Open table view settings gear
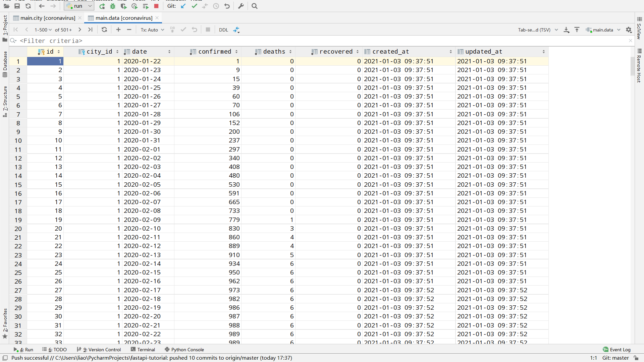The height and width of the screenshot is (362, 644). point(629,30)
